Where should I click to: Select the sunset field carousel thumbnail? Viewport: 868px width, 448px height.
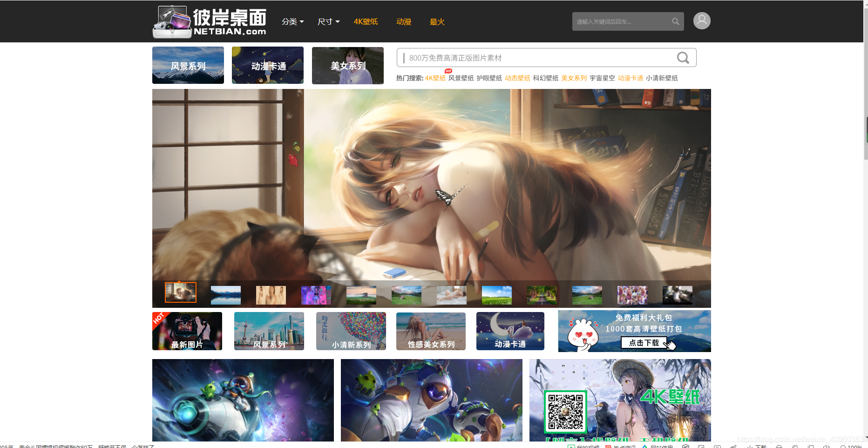[x=361, y=295]
